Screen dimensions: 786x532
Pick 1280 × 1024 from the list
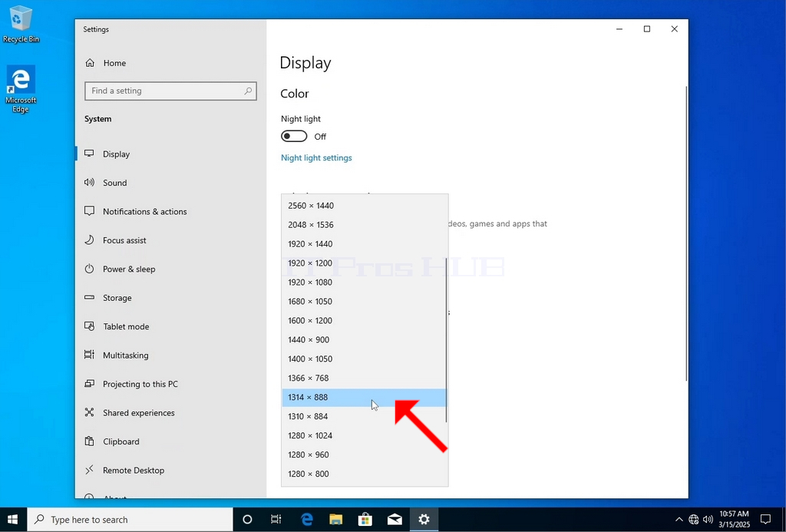pos(364,435)
